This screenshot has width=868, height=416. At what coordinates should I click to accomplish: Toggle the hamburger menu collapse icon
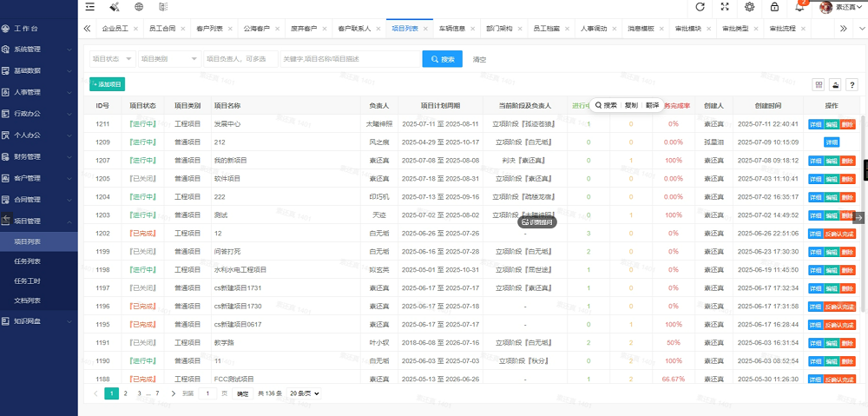click(89, 7)
